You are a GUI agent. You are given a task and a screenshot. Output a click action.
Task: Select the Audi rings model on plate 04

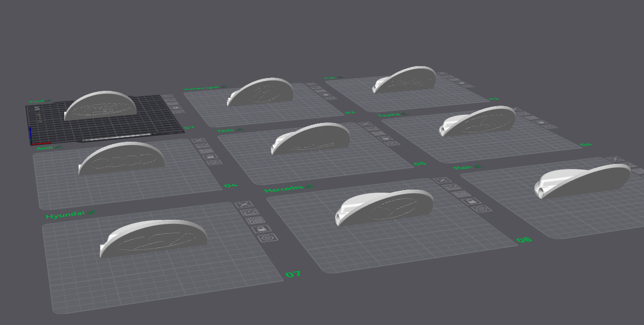click(x=122, y=158)
